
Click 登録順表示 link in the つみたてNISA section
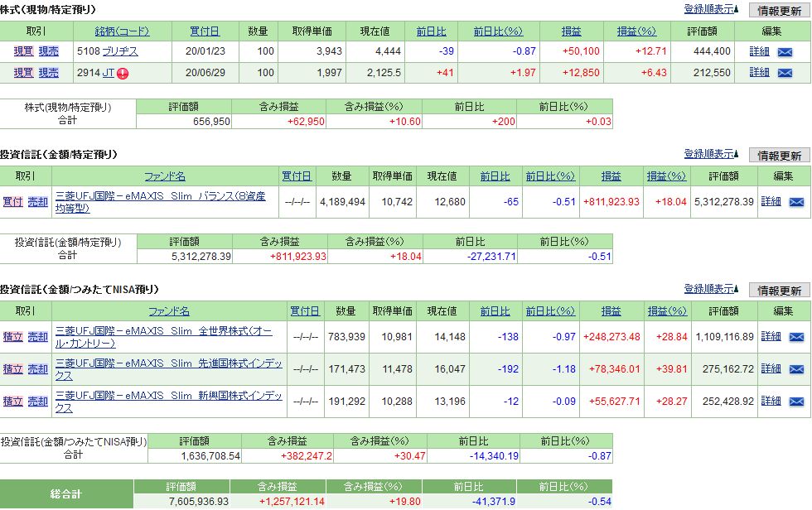tap(711, 289)
